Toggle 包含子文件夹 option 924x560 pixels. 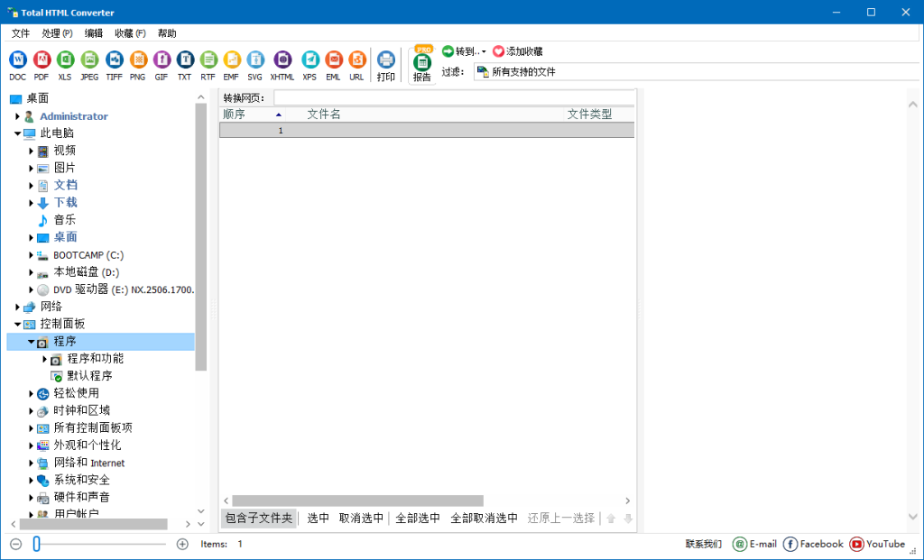click(259, 519)
